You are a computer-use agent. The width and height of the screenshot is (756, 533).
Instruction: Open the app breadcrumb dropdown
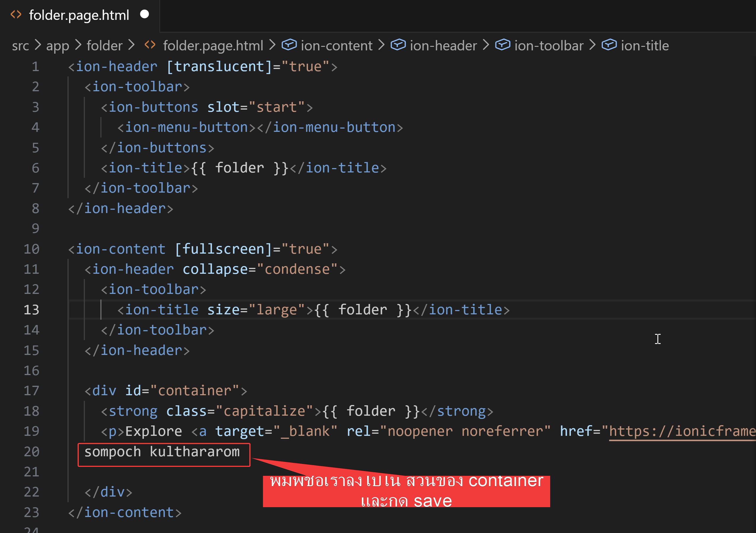58,45
